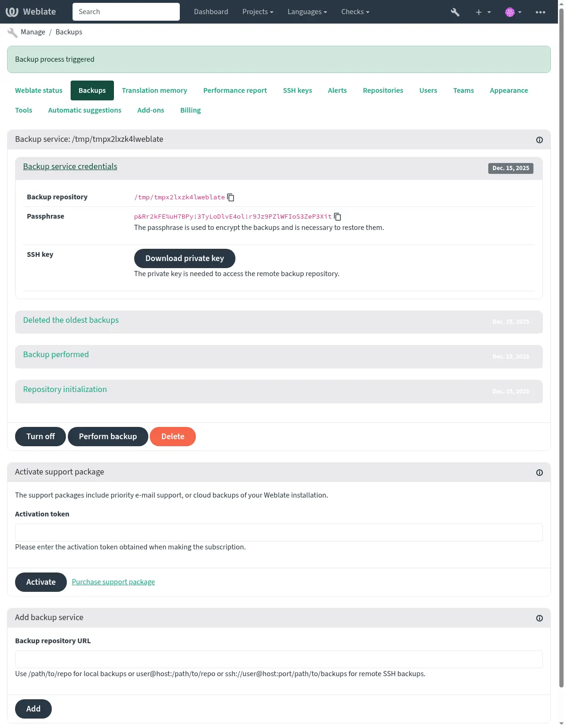
Task: Click Download private key button
Action: (x=185, y=258)
